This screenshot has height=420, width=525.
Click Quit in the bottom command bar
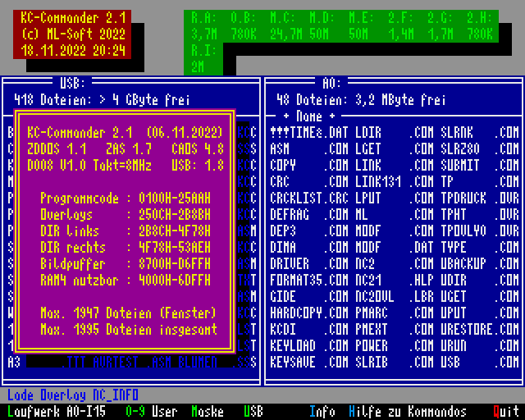tap(506, 412)
